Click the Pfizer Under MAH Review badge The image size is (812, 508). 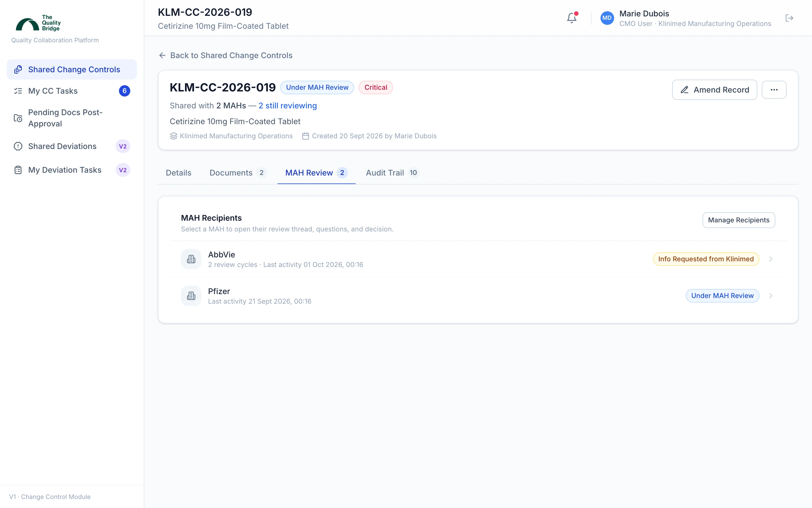point(722,296)
